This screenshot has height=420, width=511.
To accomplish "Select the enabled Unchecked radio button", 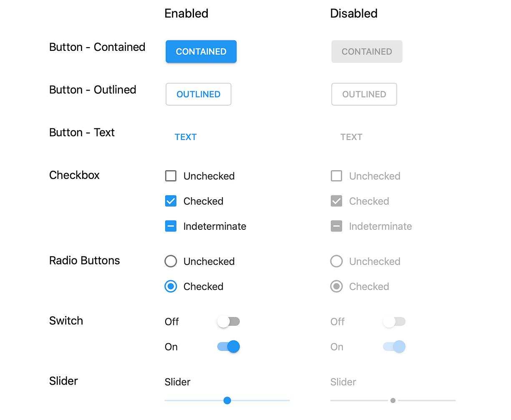I will [171, 262].
